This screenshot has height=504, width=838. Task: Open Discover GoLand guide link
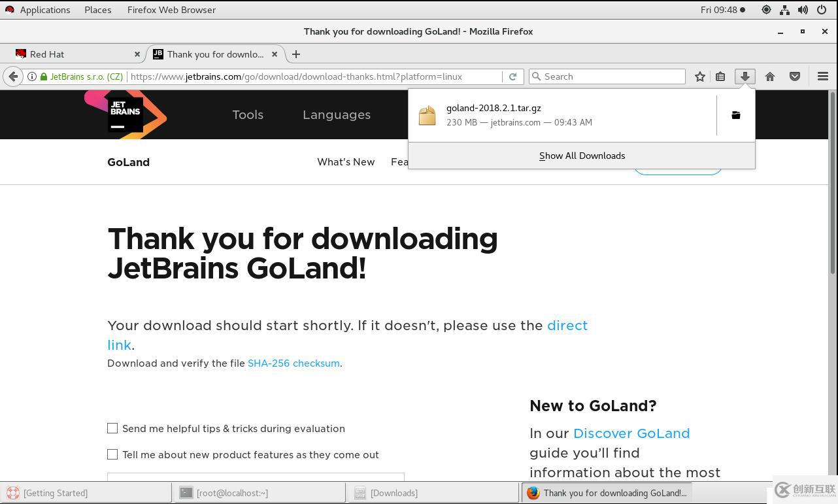631,433
